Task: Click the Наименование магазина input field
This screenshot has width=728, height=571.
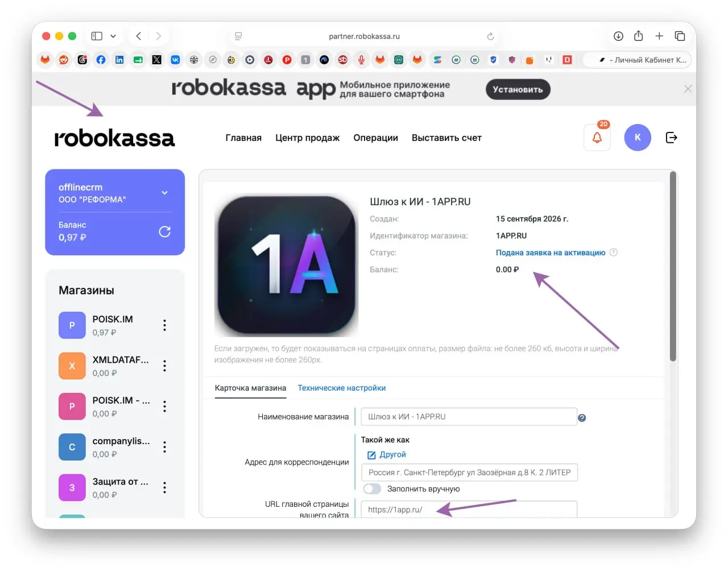Action: pos(469,416)
